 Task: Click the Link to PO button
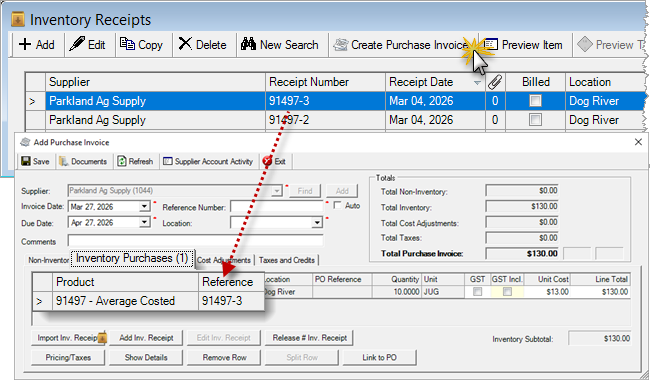point(379,357)
